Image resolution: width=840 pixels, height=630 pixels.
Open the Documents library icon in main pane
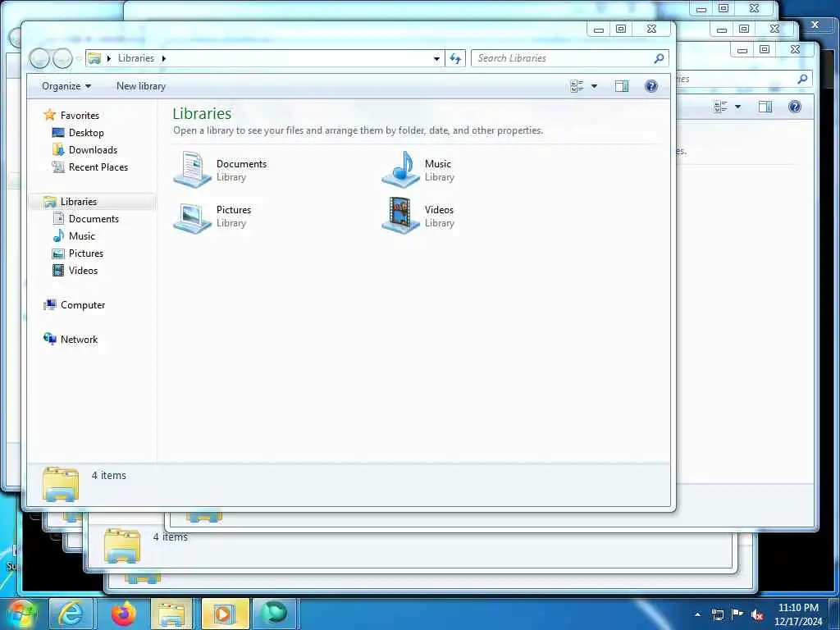(x=192, y=169)
